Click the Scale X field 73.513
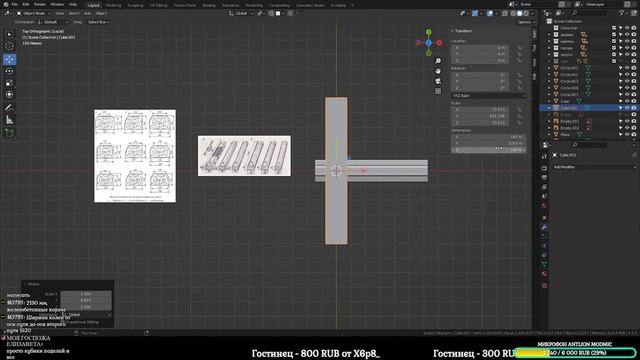640x360 pixels. (x=480, y=109)
